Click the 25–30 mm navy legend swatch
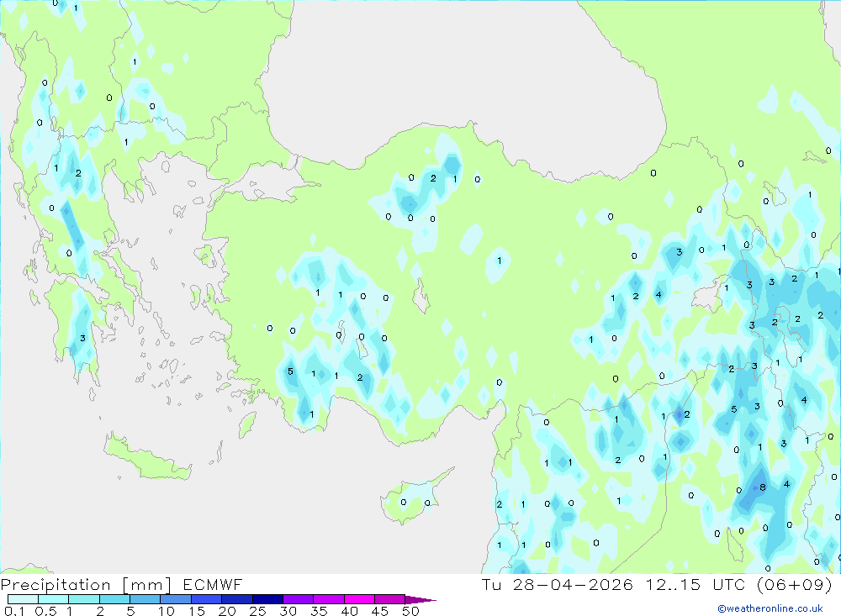This screenshot has height=616, width=841. tap(267, 599)
